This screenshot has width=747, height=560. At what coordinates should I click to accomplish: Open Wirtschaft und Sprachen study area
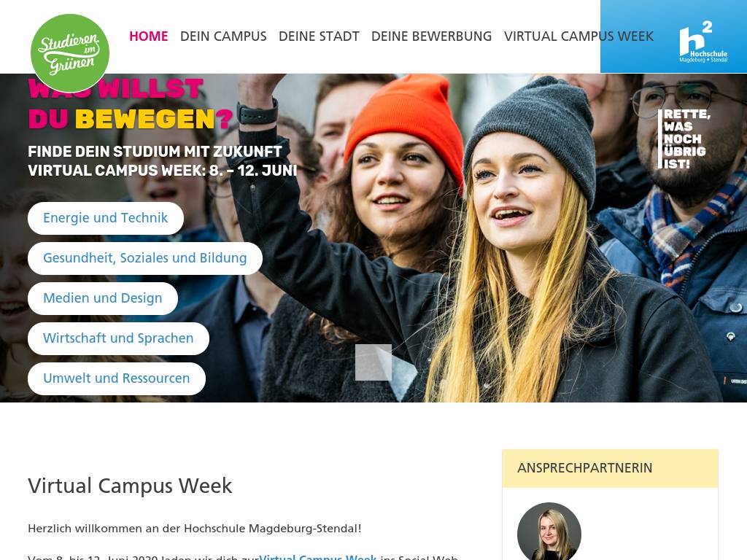click(118, 338)
